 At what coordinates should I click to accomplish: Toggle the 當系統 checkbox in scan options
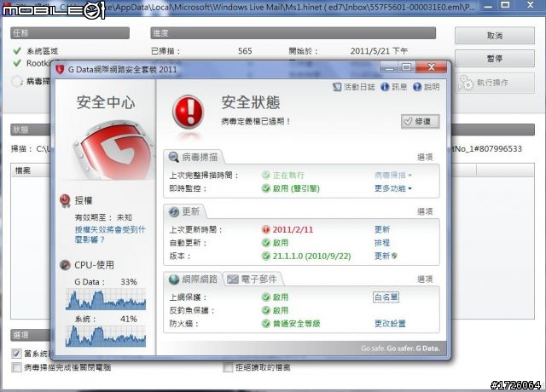click(x=16, y=354)
